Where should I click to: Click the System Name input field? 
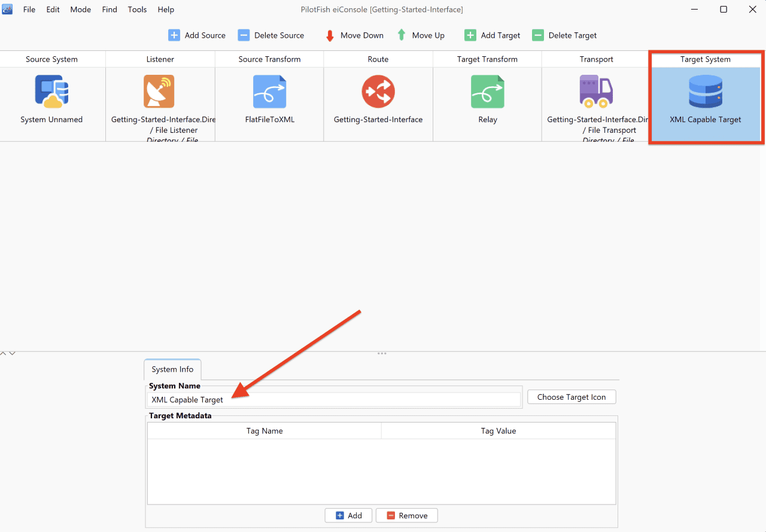pos(335,400)
